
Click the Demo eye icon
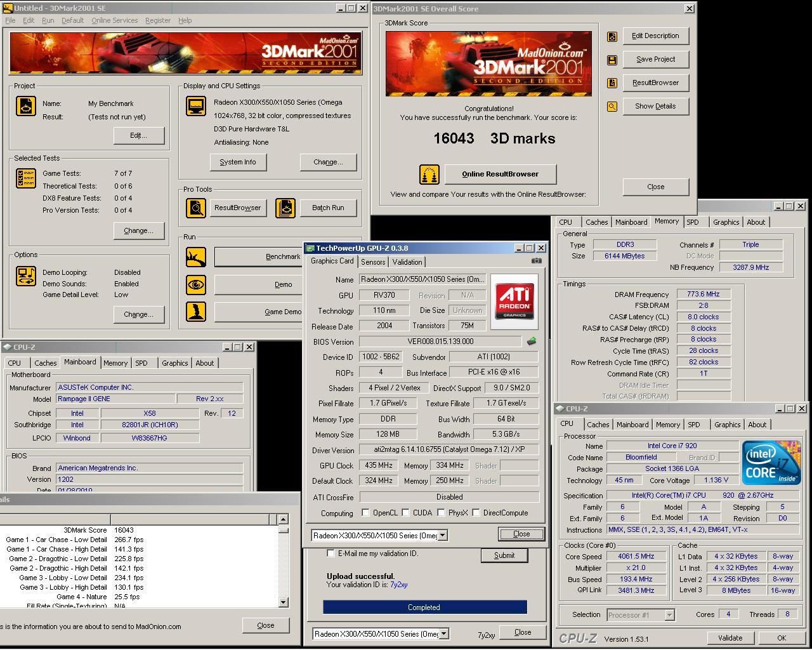coord(196,284)
